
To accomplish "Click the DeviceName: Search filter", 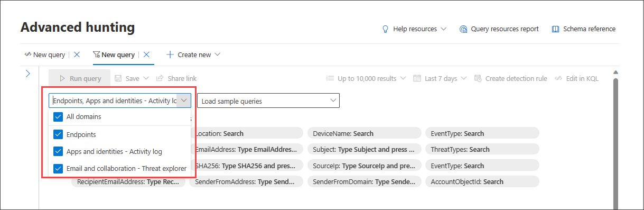I will [x=365, y=133].
